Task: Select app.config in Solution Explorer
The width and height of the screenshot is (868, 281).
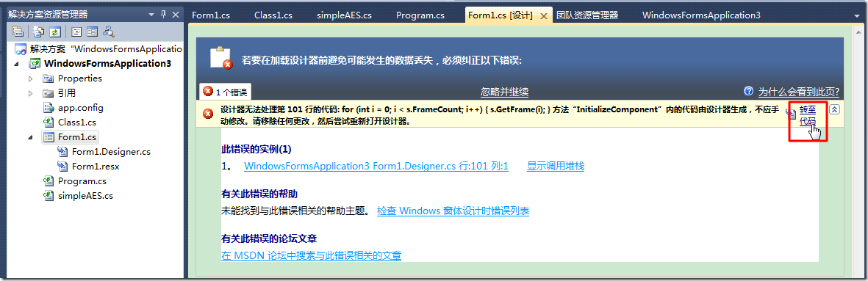Action: pyautogui.click(x=80, y=108)
